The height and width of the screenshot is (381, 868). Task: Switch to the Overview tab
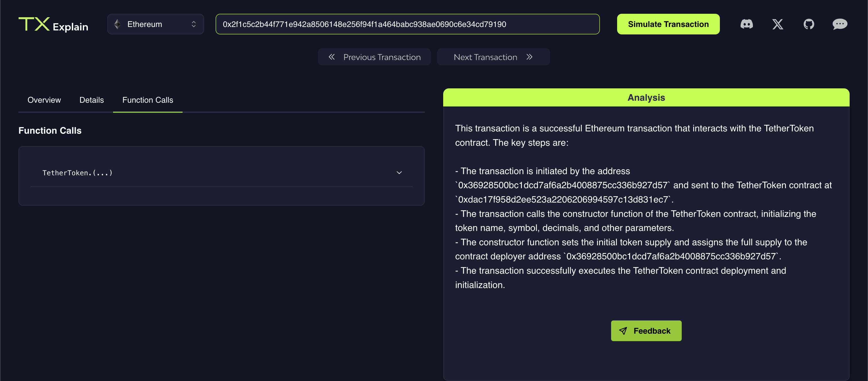(44, 100)
